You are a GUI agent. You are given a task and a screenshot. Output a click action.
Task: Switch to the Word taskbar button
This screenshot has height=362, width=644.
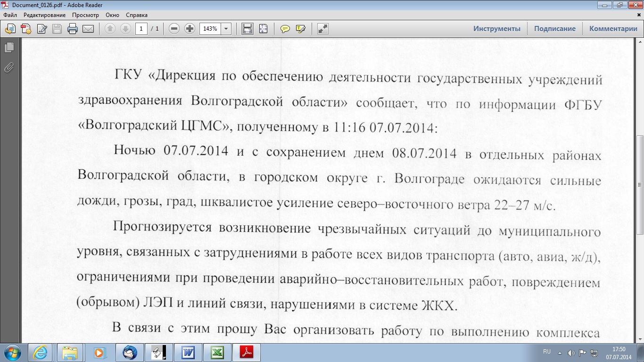click(x=188, y=353)
